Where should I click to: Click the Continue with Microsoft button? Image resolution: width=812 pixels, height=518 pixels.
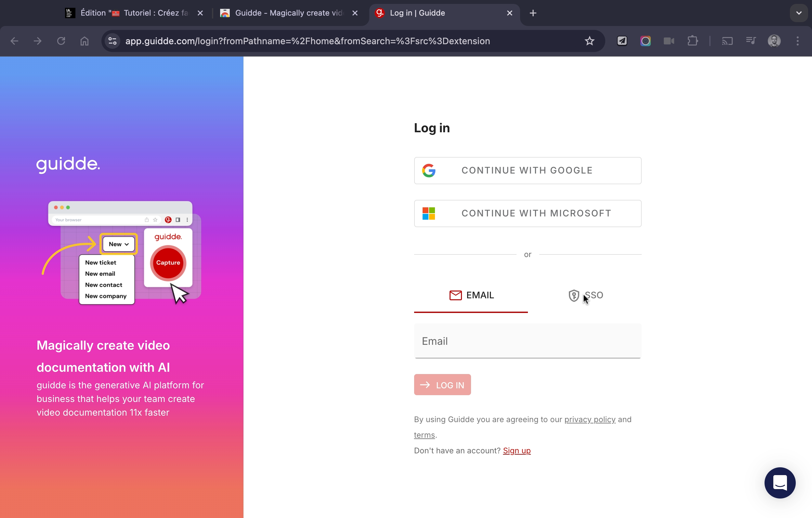[527, 213]
